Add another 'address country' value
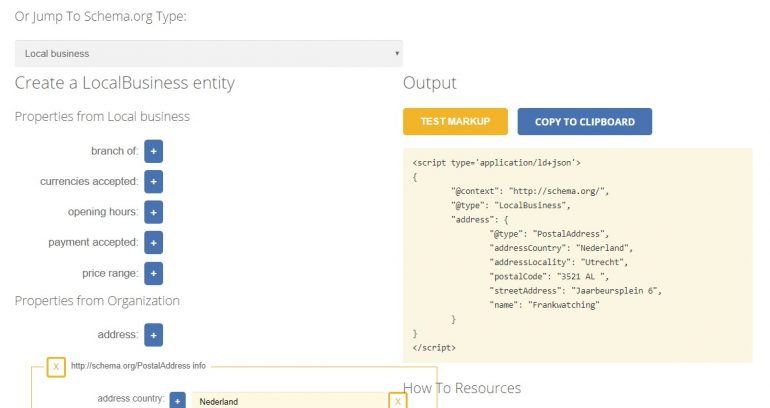 click(177, 401)
